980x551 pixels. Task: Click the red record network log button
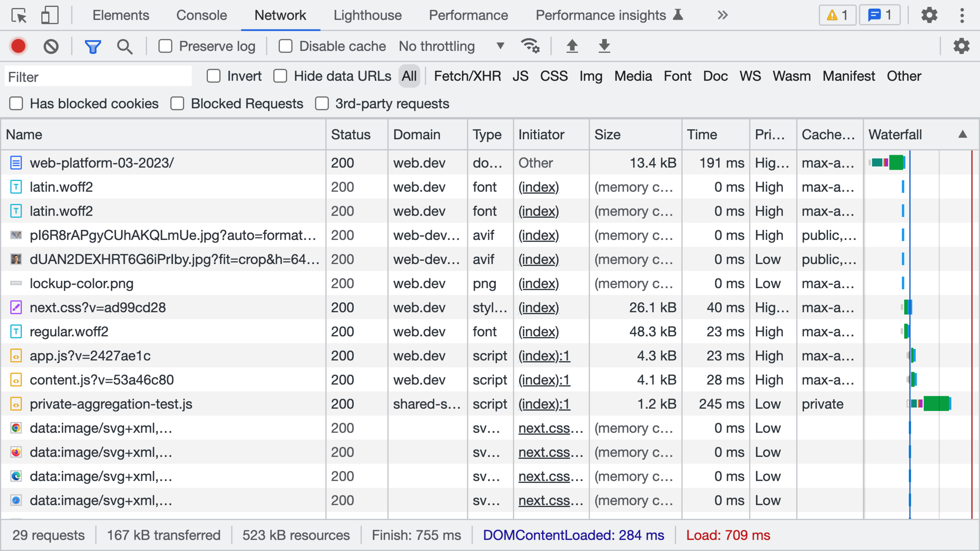[18, 46]
